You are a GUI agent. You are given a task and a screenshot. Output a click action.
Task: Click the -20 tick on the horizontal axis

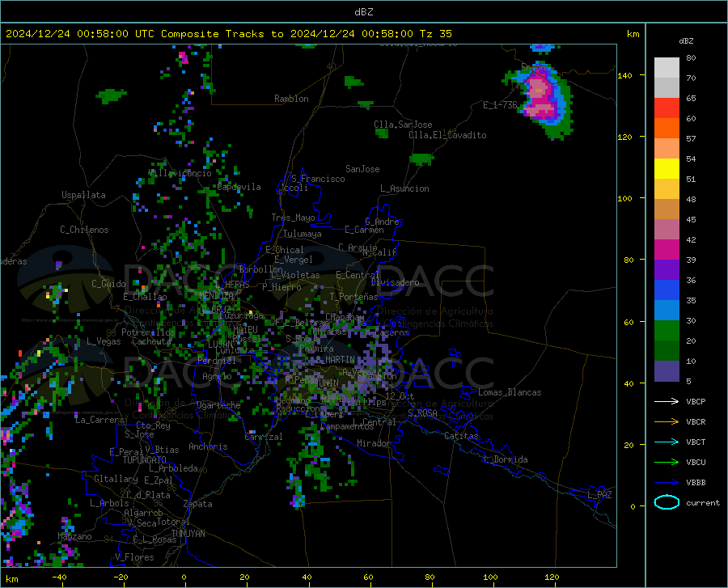(x=121, y=577)
